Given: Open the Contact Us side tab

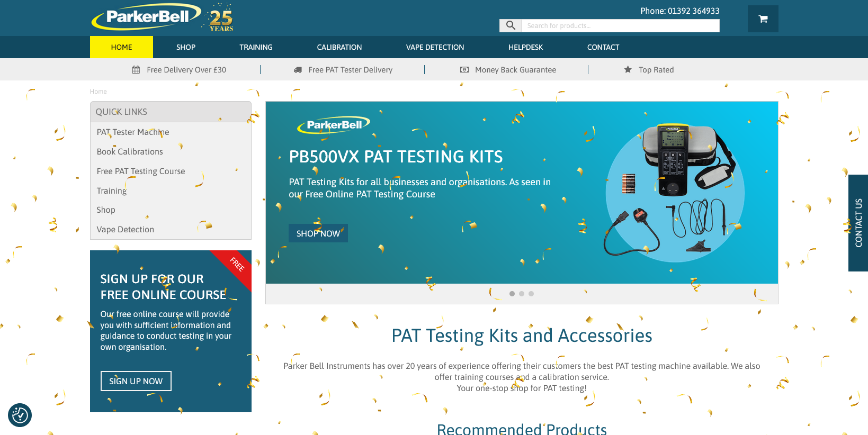Looking at the screenshot, I should [x=858, y=223].
